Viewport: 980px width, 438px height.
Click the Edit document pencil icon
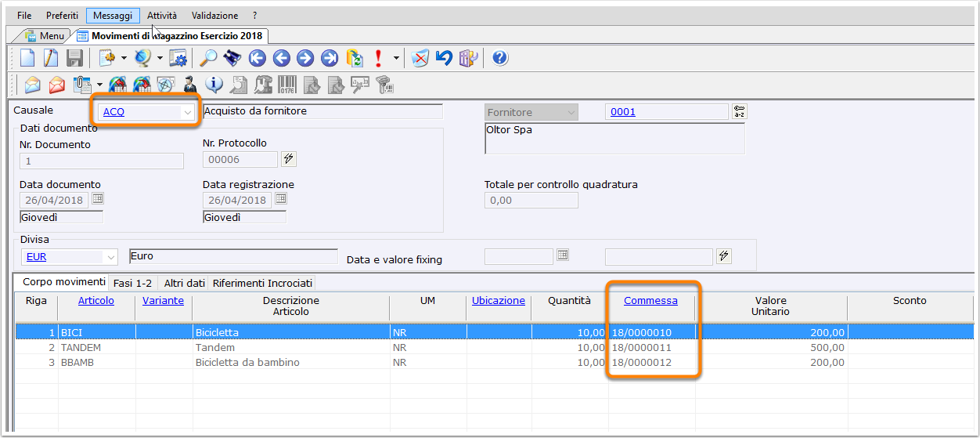(x=51, y=58)
